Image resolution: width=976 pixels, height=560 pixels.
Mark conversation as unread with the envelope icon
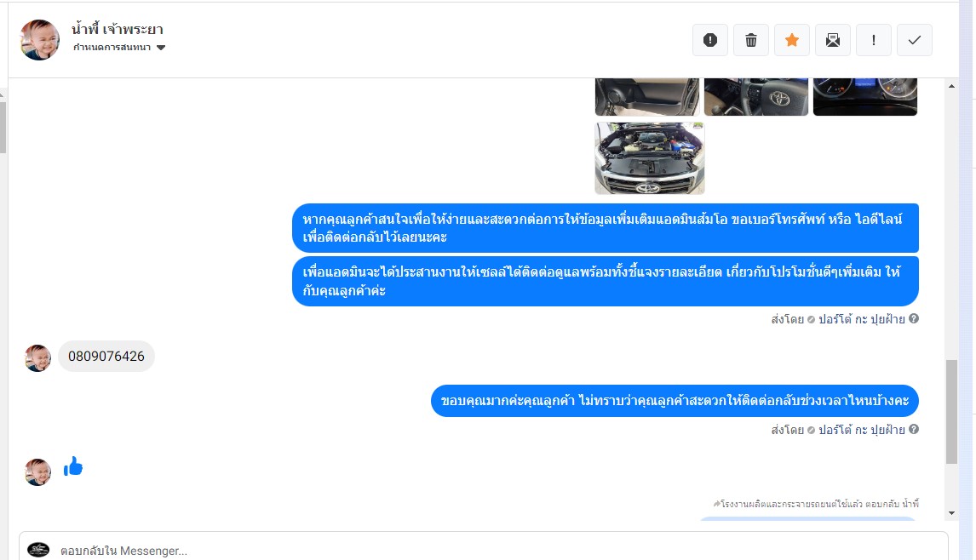pos(833,41)
